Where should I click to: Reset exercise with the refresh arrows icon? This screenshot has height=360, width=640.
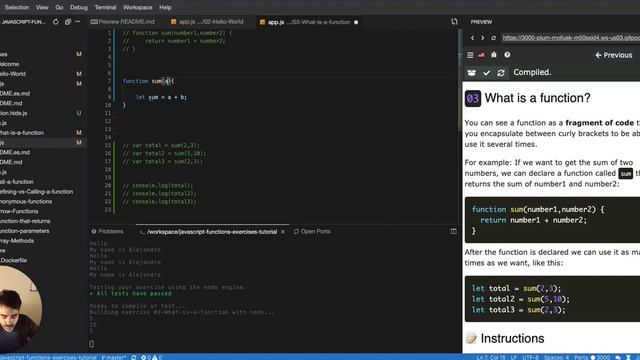(x=501, y=73)
